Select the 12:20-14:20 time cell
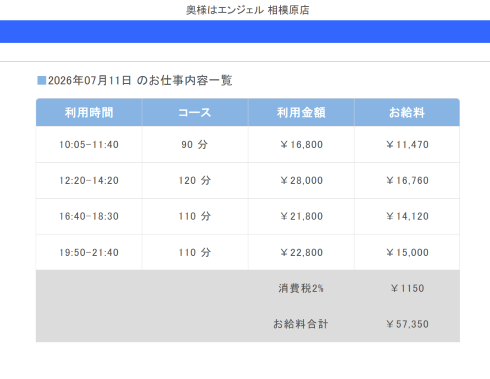 click(x=89, y=180)
